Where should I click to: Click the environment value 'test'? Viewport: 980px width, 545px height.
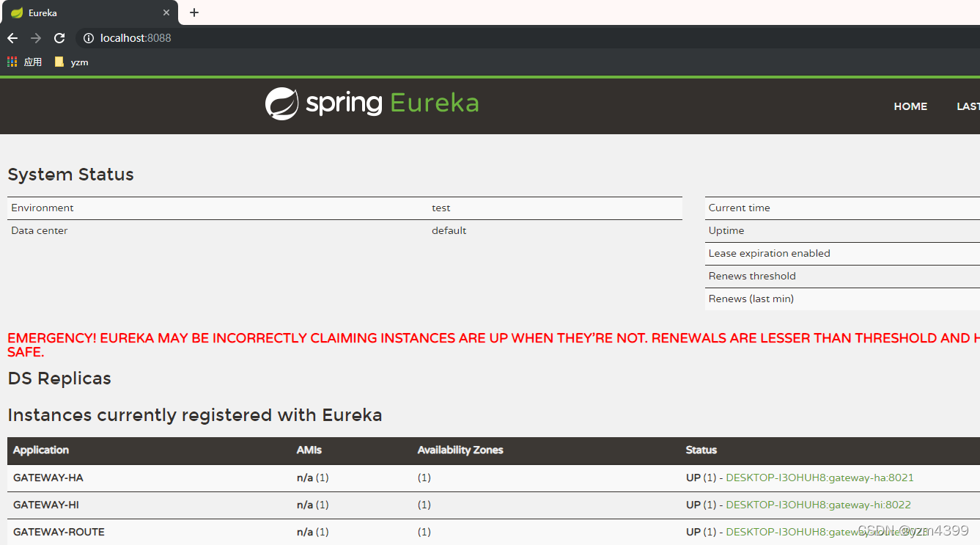(x=441, y=208)
